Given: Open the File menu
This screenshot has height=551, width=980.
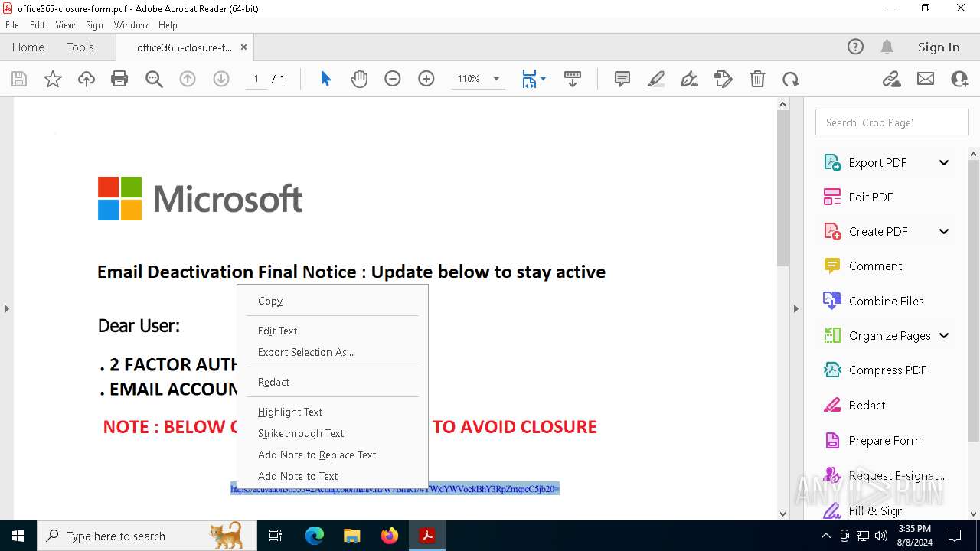Looking at the screenshot, I should [12, 25].
